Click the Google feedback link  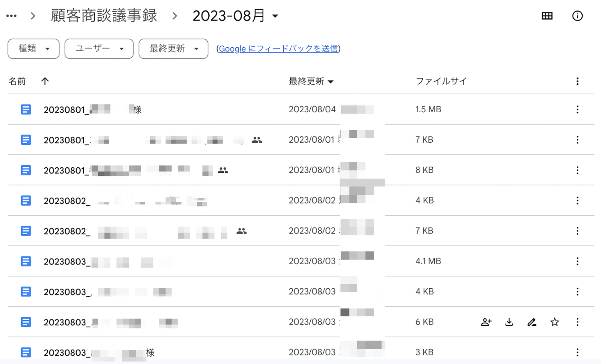tap(278, 49)
